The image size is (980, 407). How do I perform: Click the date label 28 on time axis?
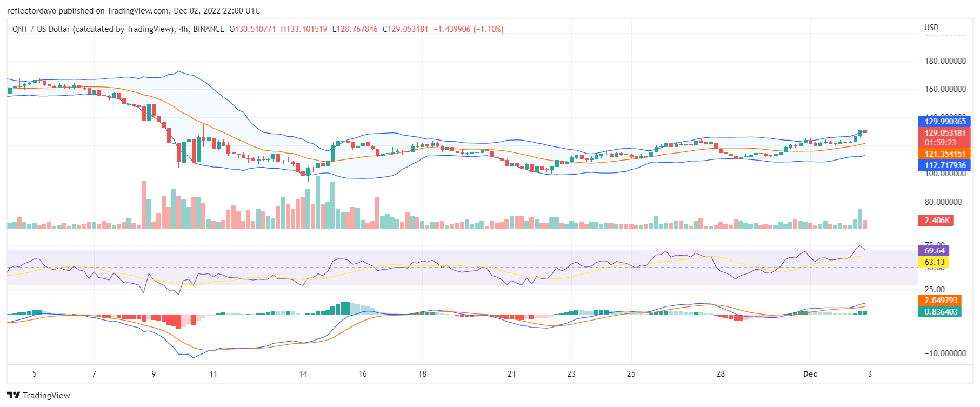click(x=721, y=374)
